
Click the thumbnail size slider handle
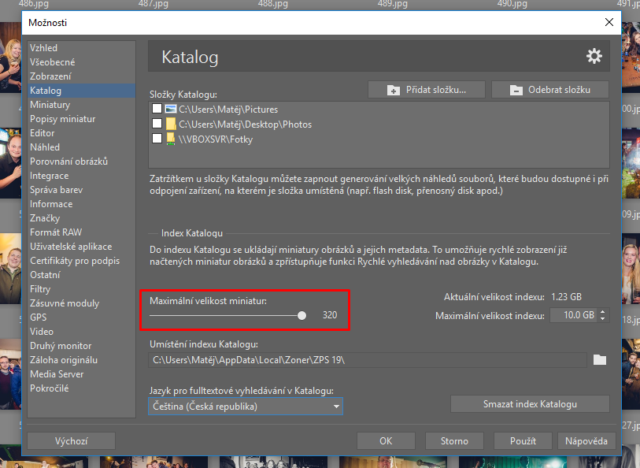(x=302, y=315)
